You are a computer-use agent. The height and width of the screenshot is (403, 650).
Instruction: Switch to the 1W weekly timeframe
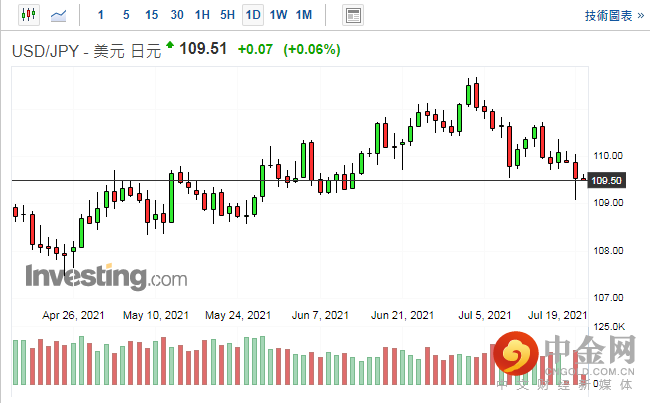(x=278, y=15)
